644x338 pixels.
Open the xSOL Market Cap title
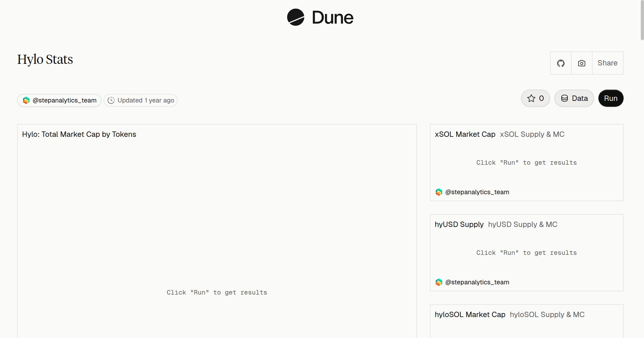point(465,134)
